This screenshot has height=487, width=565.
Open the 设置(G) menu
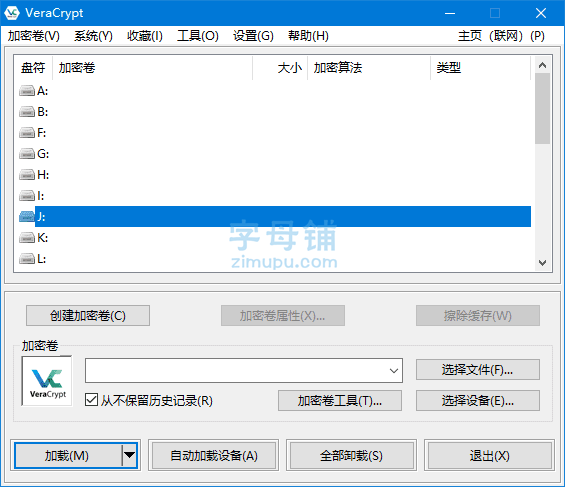pyautogui.click(x=253, y=36)
